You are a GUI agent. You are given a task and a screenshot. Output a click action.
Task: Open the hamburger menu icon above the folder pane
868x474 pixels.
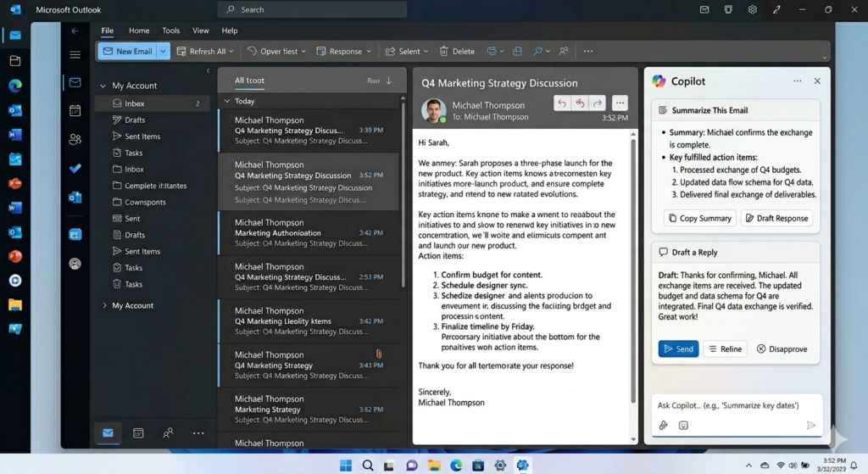coord(75,54)
